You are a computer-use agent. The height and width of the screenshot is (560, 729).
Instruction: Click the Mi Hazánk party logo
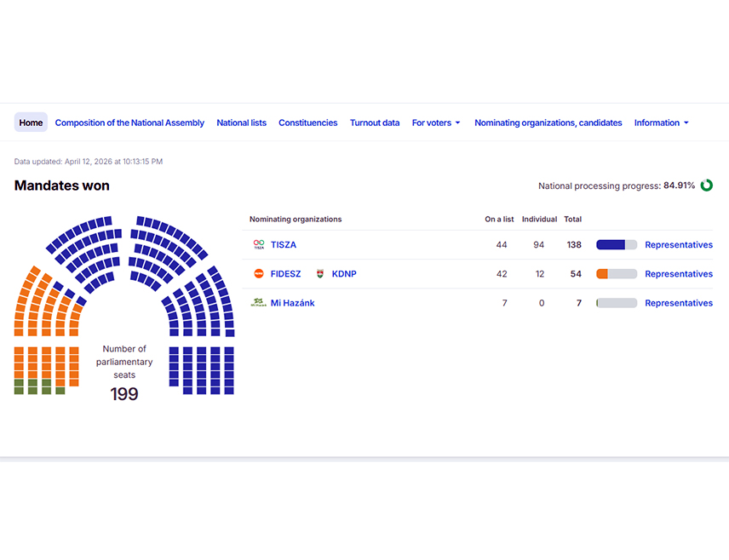[259, 303]
